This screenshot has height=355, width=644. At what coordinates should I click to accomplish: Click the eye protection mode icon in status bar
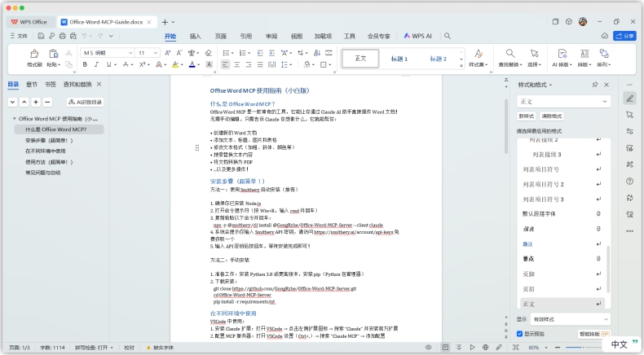(x=428, y=347)
